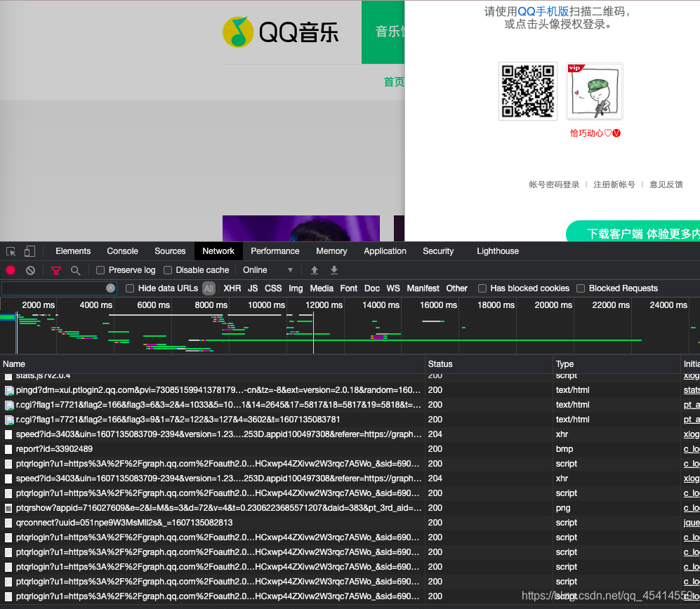The image size is (700, 609).
Task: Clear the filter text with the x icon
Action: click(x=110, y=288)
